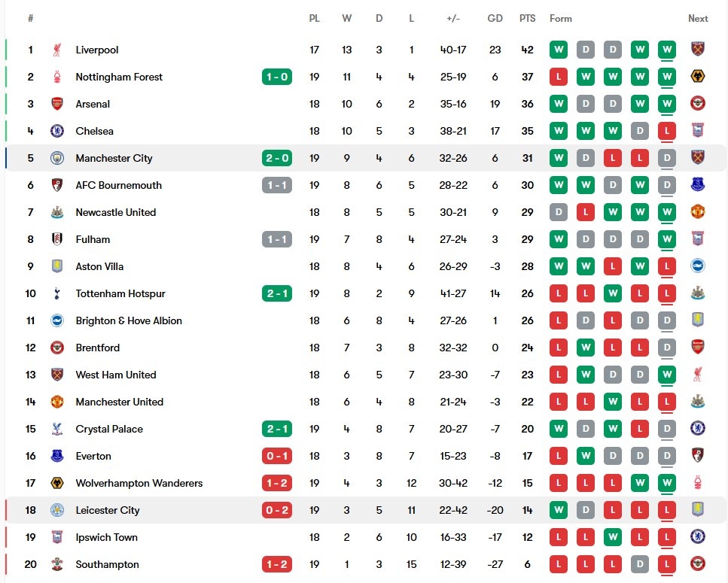Open the Crystal Palace team page
This screenshot has width=728, height=583.
click(x=109, y=429)
